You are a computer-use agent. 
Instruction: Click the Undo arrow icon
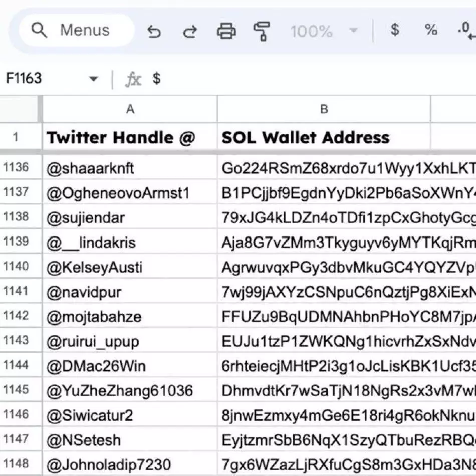click(154, 32)
